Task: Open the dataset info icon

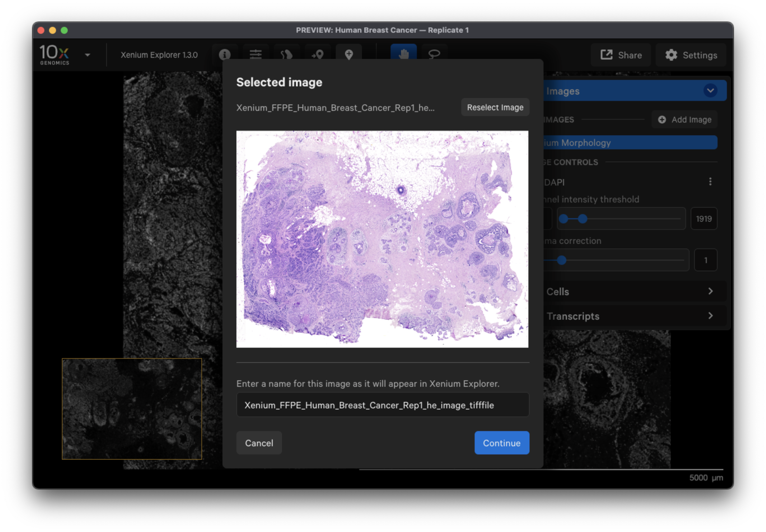Action: [x=224, y=54]
